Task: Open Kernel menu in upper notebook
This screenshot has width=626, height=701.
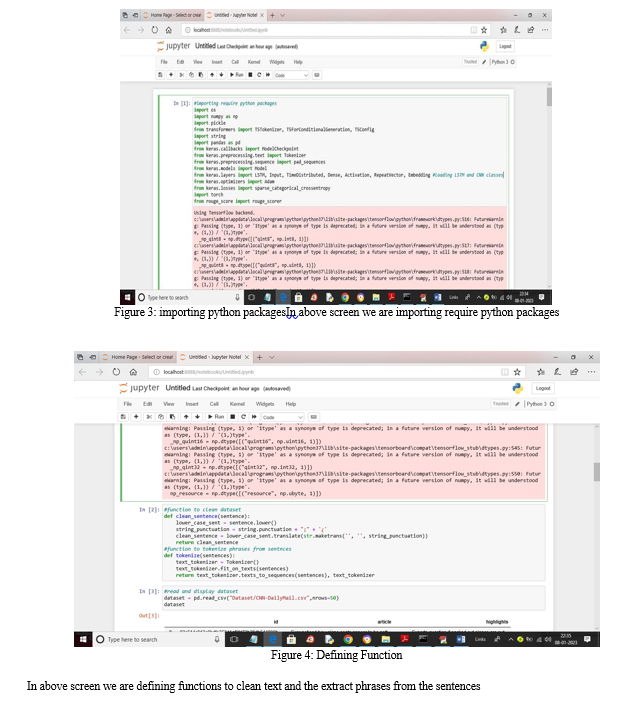Action: (x=254, y=62)
